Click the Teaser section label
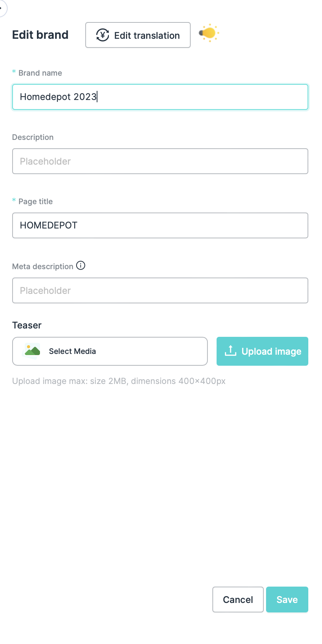 27,325
